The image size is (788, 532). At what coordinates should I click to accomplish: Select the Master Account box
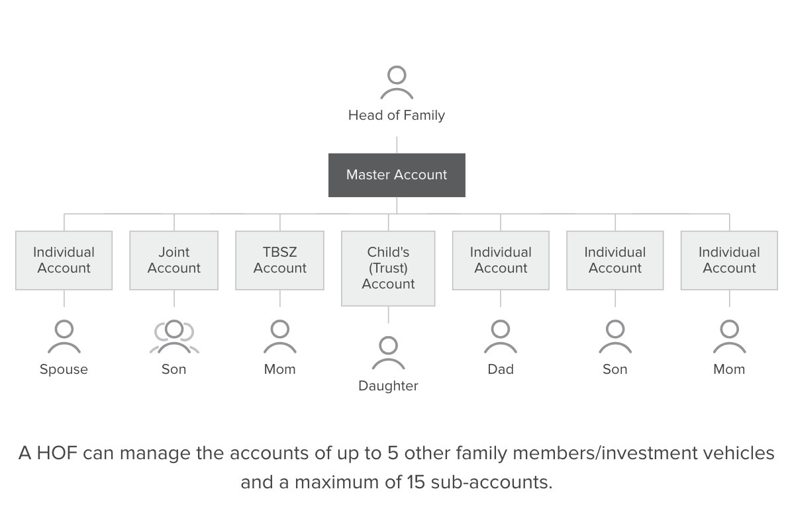[397, 175]
